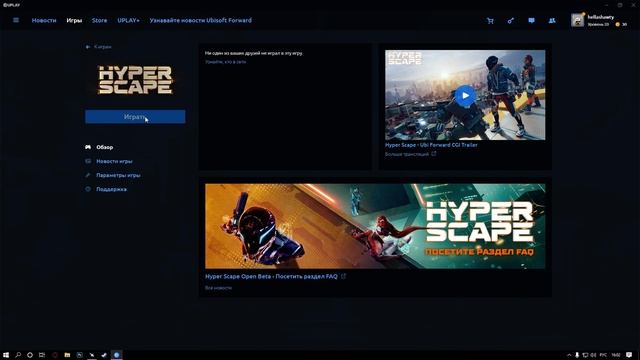Click the gamepad icon next to Обзор

pos(88,147)
